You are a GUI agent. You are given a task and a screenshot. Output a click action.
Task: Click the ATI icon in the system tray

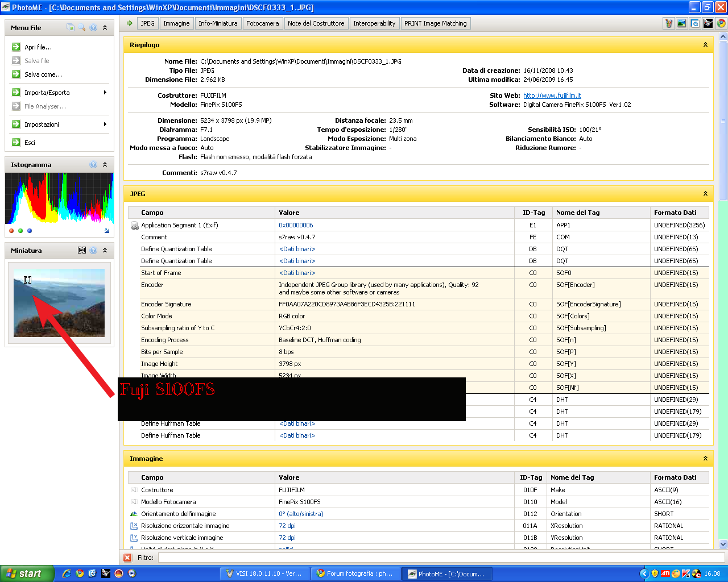point(665,573)
